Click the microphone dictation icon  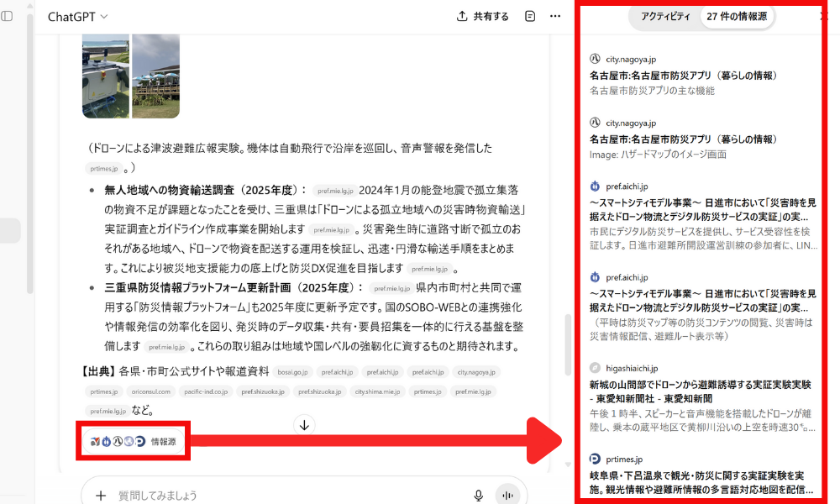pos(479,496)
